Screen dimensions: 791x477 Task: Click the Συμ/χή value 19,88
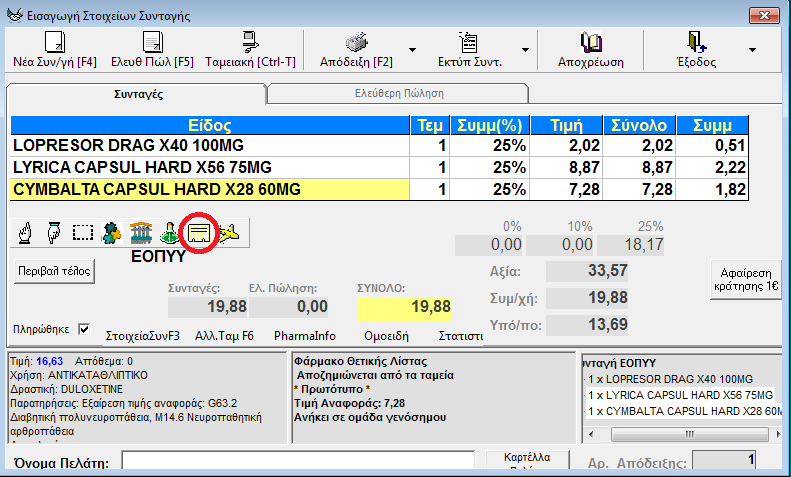[x=587, y=298]
